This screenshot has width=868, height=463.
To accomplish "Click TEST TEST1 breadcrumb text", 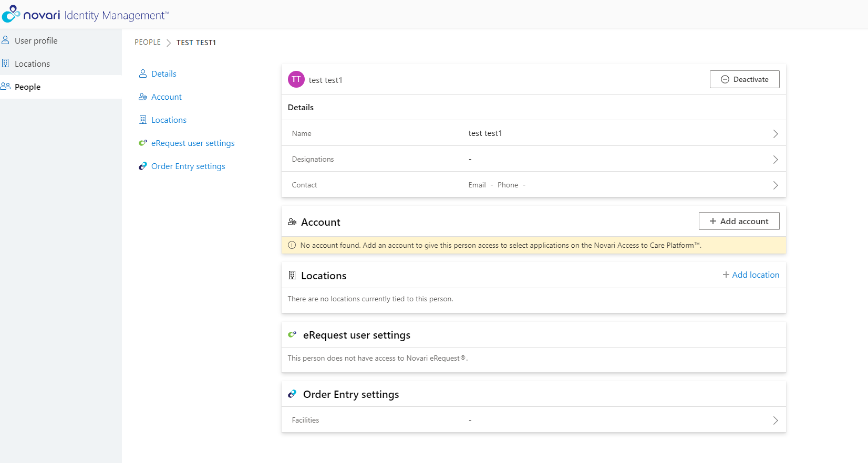I will (196, 43).
